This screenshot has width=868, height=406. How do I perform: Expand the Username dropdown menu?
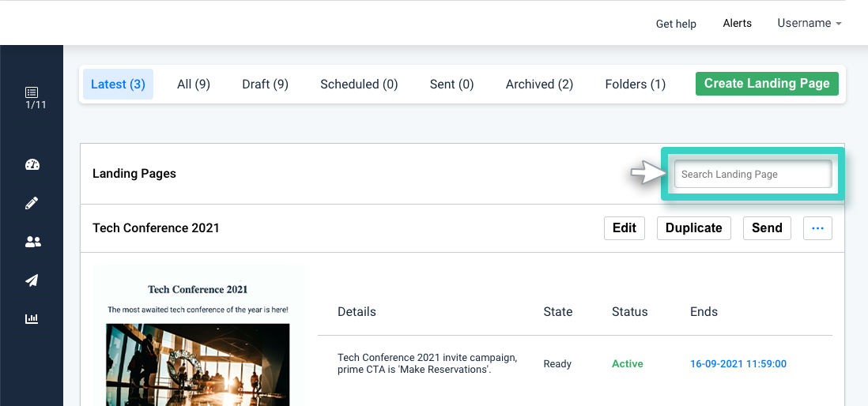pos(810,23)
